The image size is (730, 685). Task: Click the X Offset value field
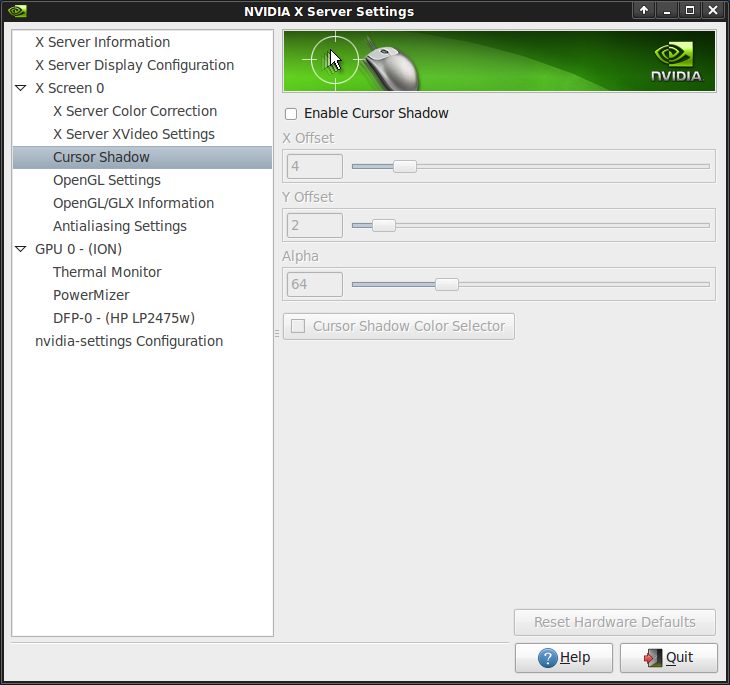pos(314,166)
